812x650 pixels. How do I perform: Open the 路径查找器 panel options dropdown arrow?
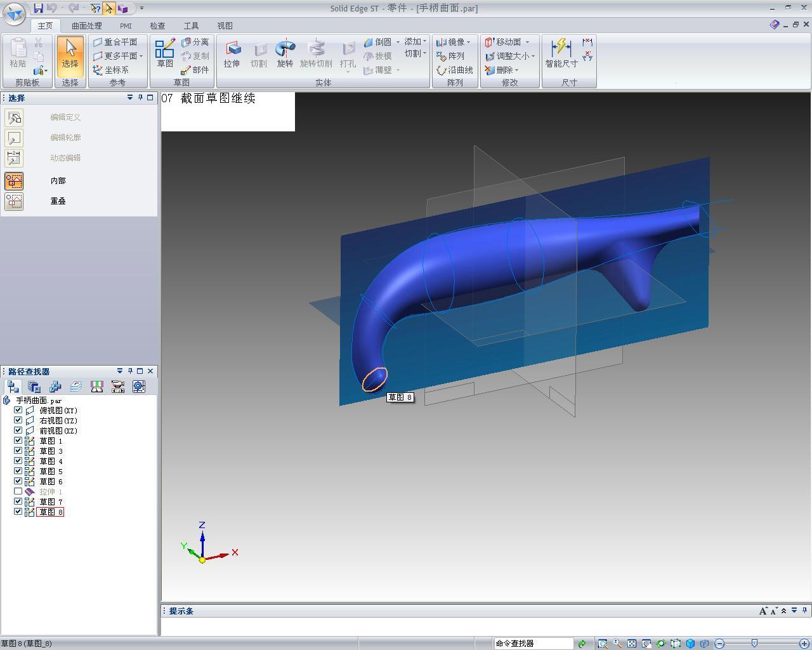[x=119, y=371]
